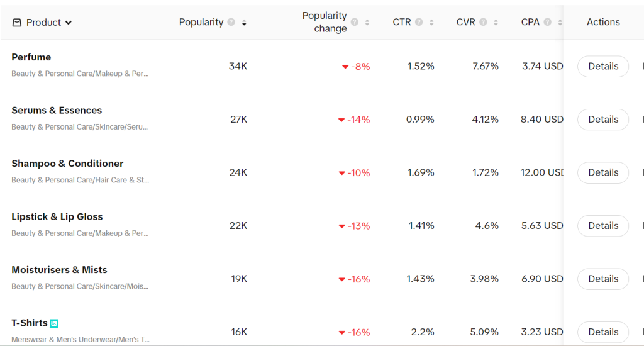Sort by CTR column arrows
The image size is (644, 346).
[431, 23]
